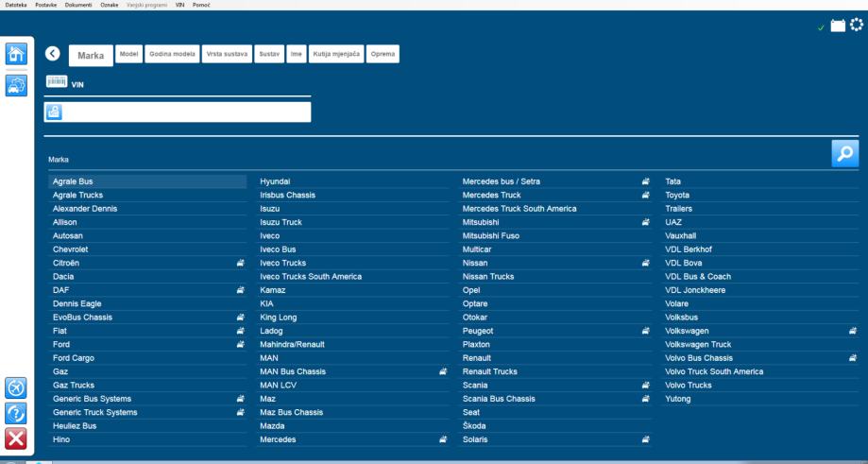This screenshot has height=464, width=868.
Task: Click the VIN input field
Action: tap(178, 112)
